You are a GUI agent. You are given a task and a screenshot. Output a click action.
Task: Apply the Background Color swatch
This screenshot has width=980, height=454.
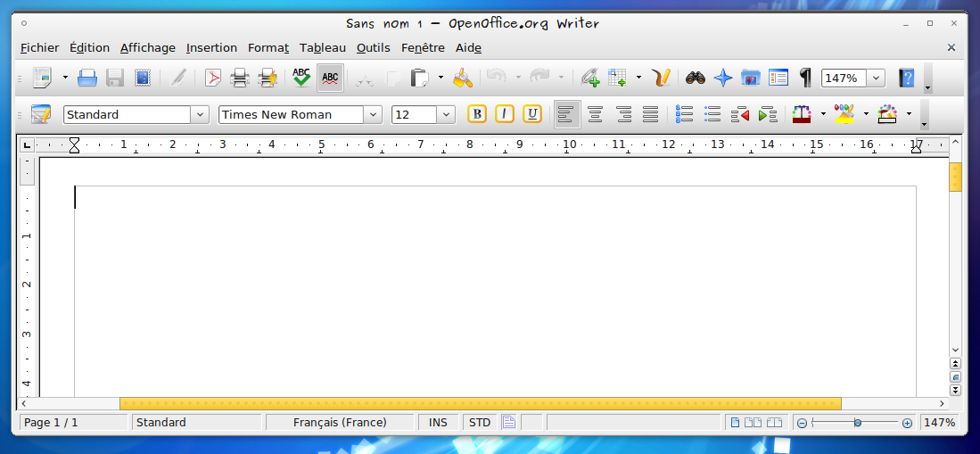point(887,114)
